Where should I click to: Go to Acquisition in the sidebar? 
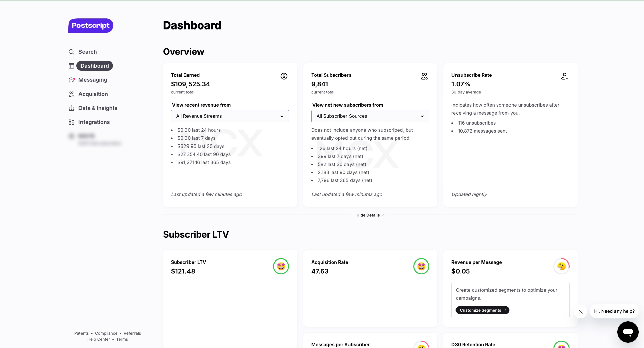pos(93,94)
